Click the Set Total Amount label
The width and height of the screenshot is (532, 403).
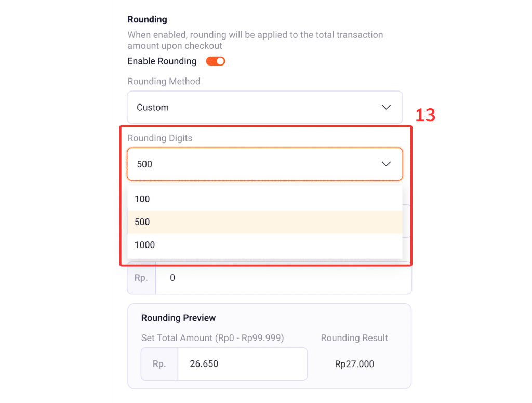(212, 338)
